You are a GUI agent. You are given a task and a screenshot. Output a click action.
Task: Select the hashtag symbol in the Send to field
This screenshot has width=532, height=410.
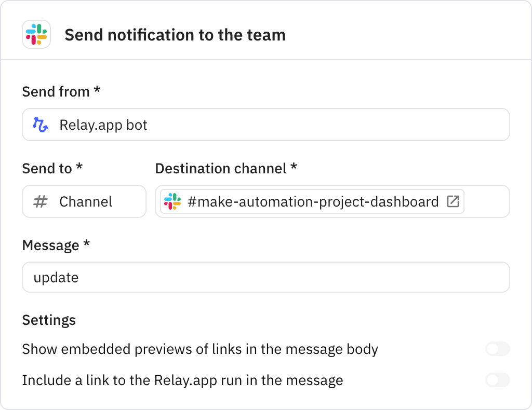pos(40,201)
